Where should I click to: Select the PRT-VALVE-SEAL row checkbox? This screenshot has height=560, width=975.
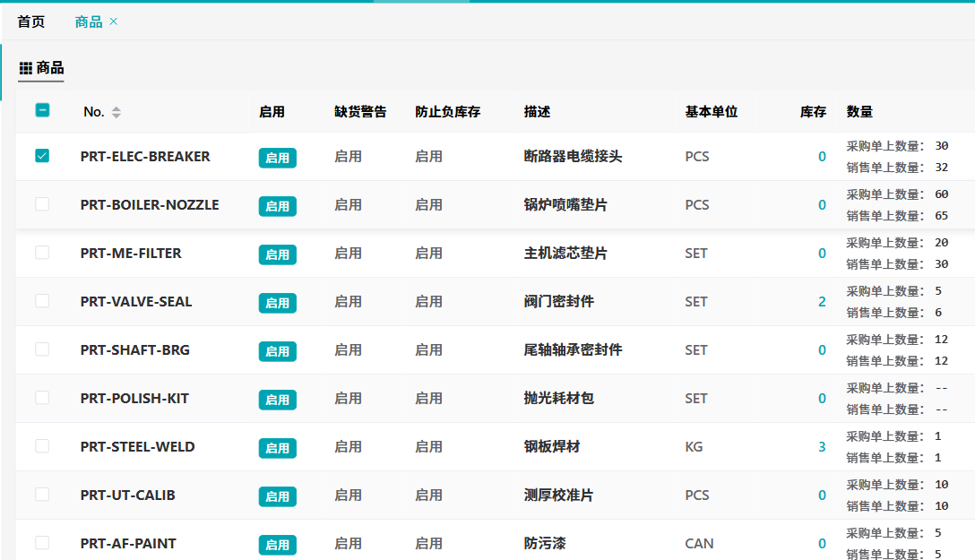[42, 301]
